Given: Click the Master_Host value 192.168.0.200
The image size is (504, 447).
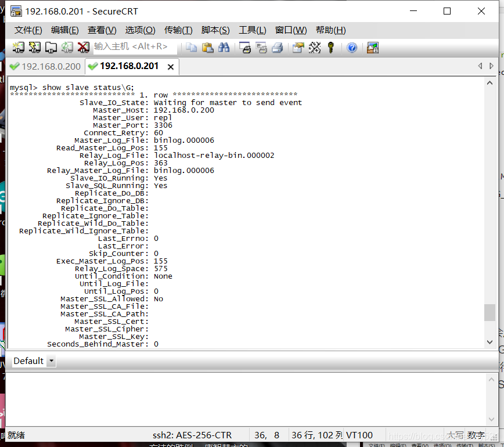Looking at the screenshot, I should tap(184, 110).
